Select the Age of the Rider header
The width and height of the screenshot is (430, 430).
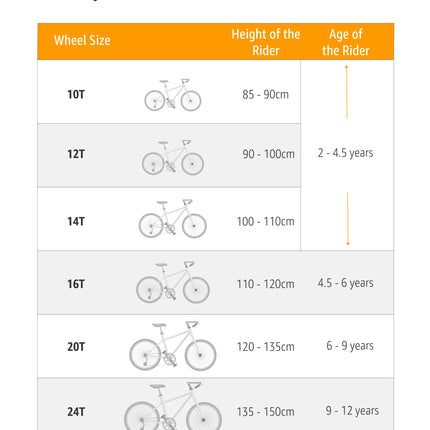(346, 42)
